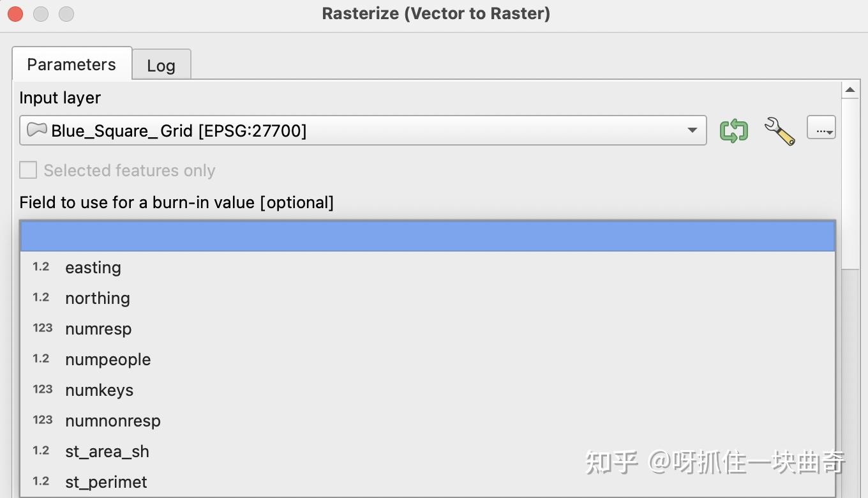Click the polygon layer icon beside Blue_Square_Grid
Viewport: 868px width, 498px height.
tap(36, 130)
